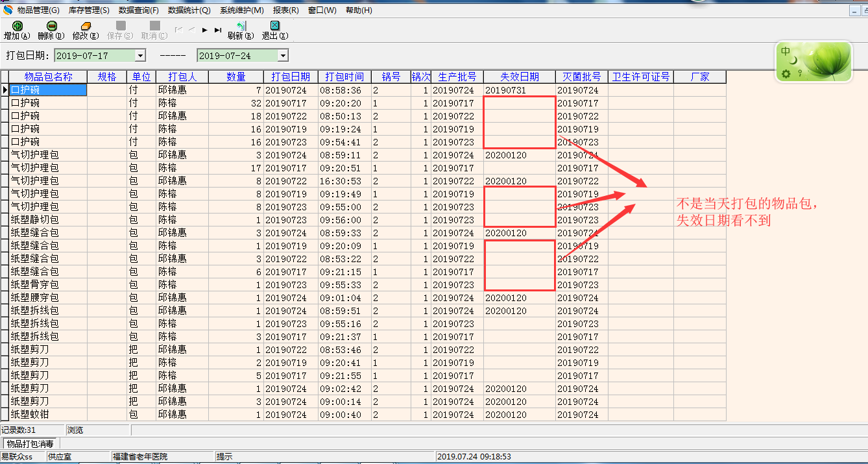Click packing time cell 08:59:11

(x=344, y=155)
